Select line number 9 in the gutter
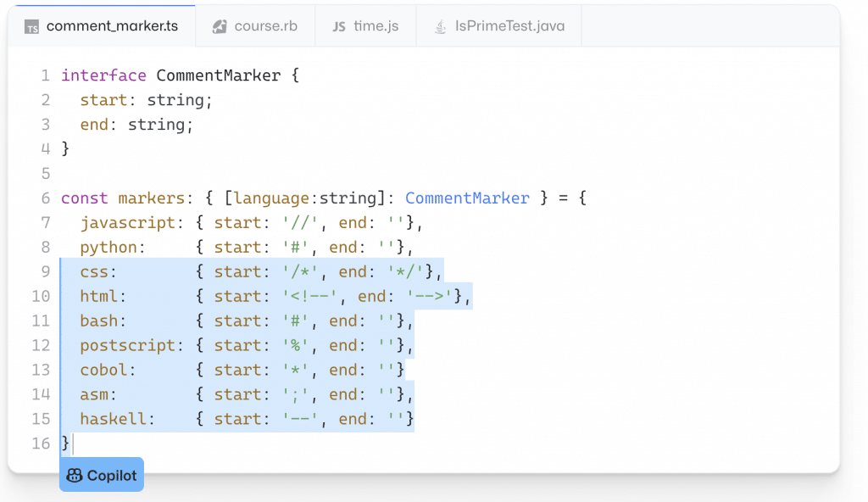The width and height of the screenshot is (868, 502). 46,272
